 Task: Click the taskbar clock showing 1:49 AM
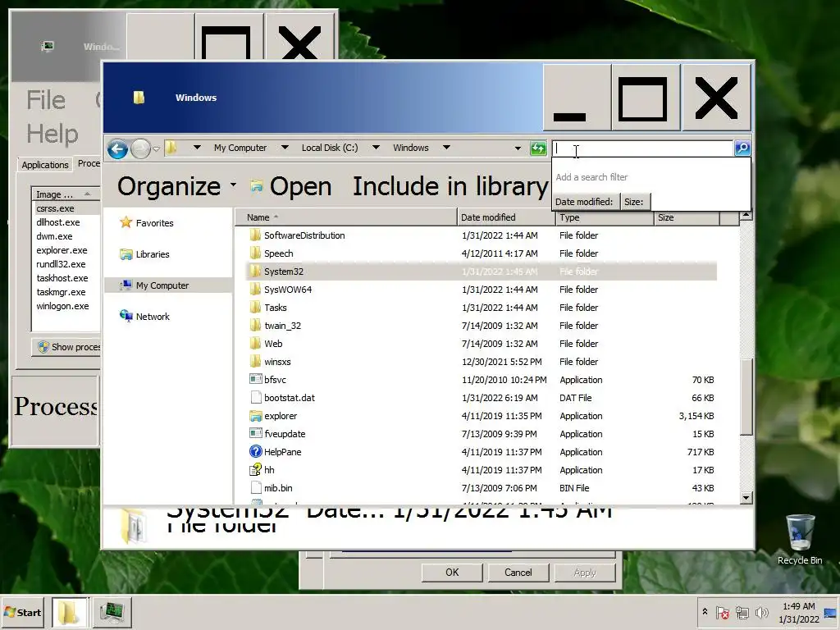pos(799,612)
